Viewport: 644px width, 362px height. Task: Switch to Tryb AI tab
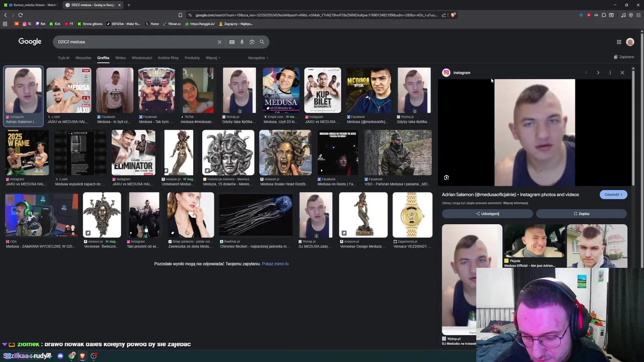pyautogui.click(x=63, y=58)
